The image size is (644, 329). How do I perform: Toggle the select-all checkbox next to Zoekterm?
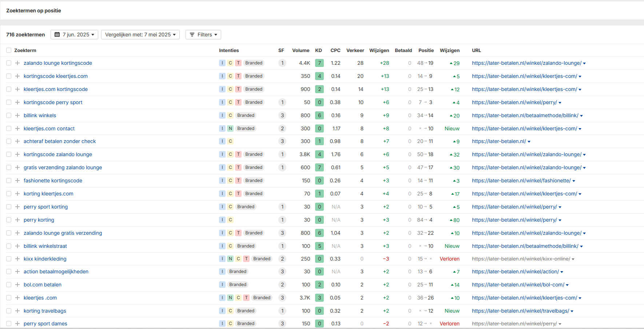[9, 50]
